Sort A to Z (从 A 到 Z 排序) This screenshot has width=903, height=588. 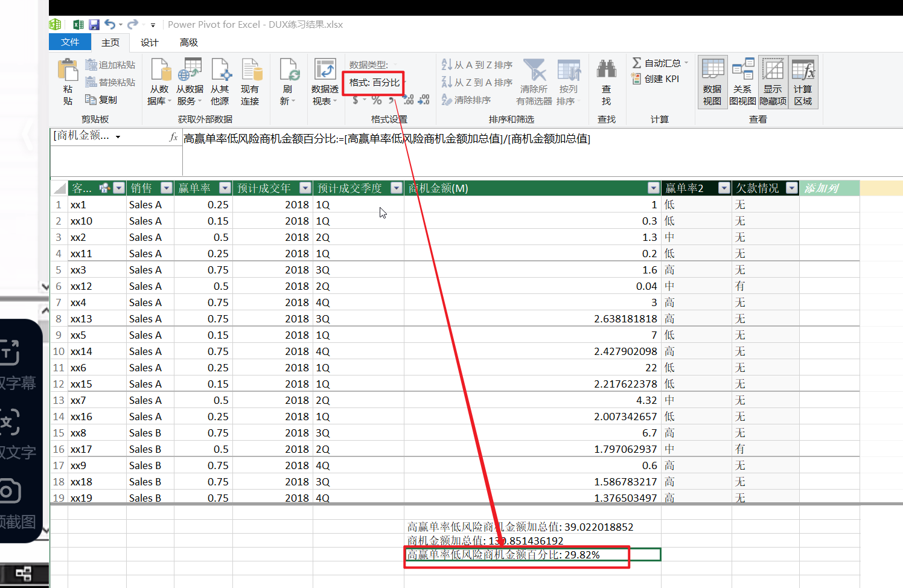[x=477, y=65]
